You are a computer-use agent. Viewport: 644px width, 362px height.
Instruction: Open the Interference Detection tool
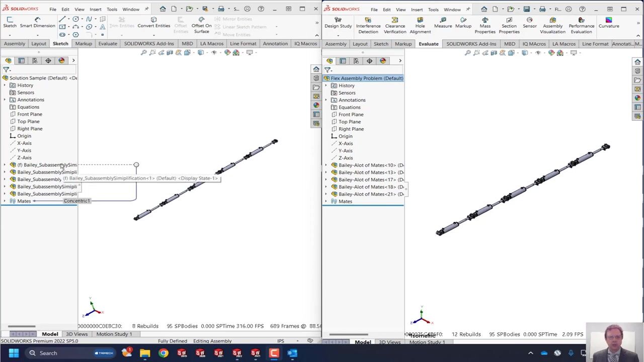(368, 25)
